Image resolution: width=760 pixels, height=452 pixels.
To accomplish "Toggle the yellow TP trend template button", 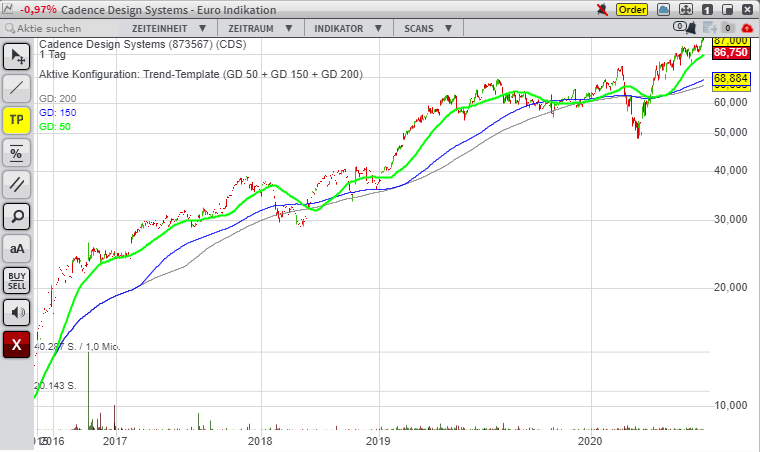I will pyautogui.click(x=16, y=120).
